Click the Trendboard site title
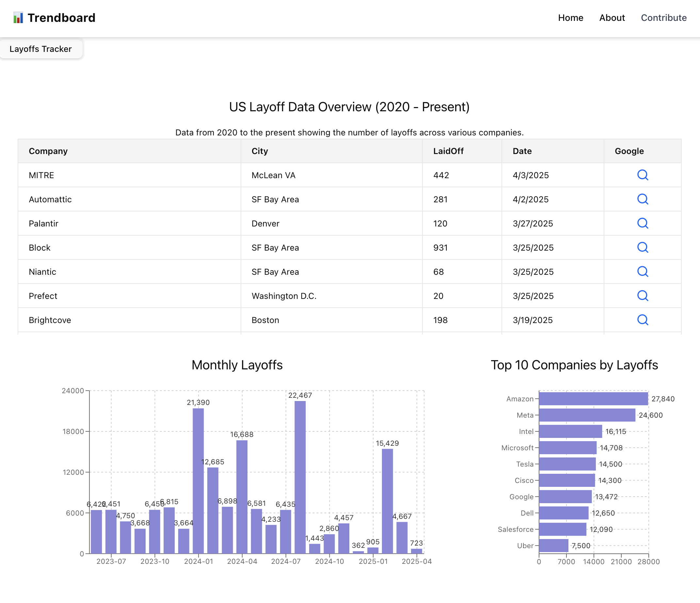 tap(61, 18)
